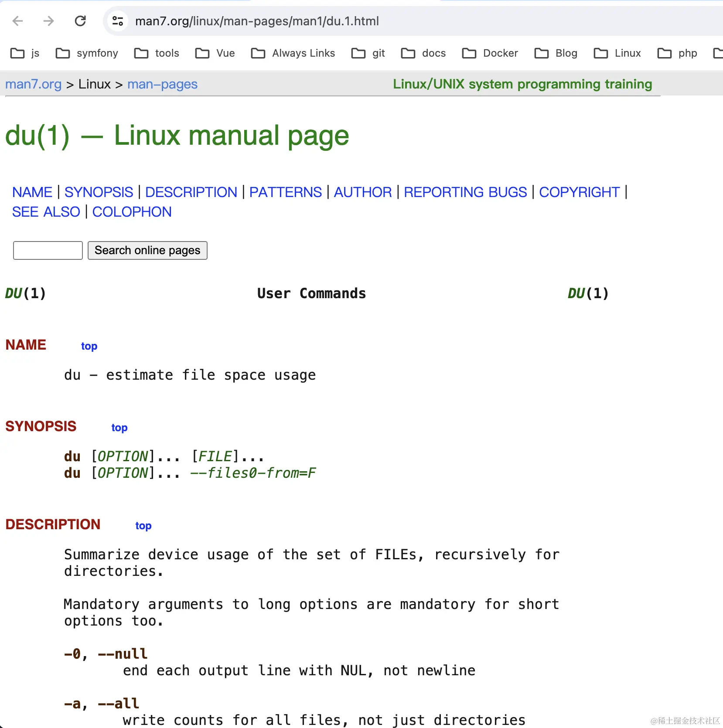Screen dimensions: 723x728
Task: Jump to AUTHOR section link
Action: [x=363, y=192]
